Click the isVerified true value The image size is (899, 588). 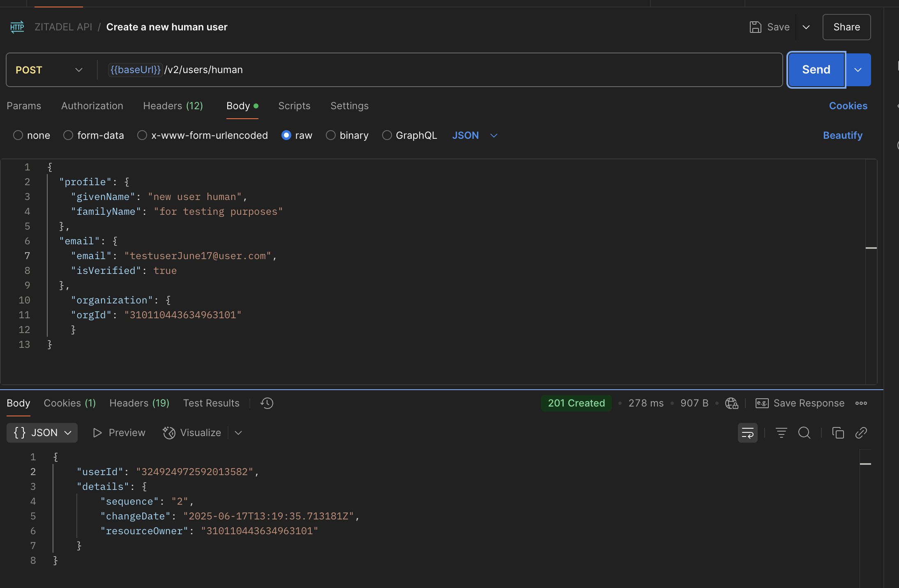point(165,271)
